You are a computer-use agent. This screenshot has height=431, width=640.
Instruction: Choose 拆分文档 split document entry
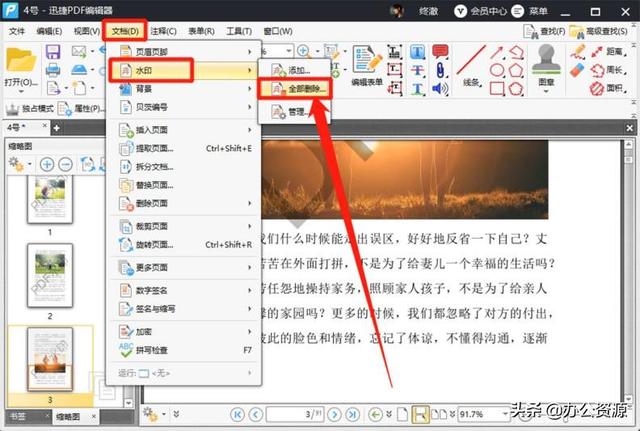[184, 167]
